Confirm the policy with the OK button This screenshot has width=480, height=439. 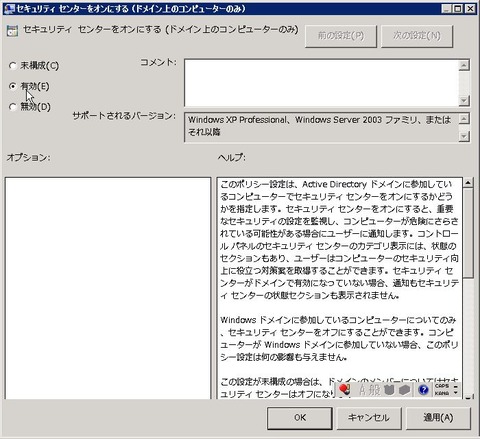299,417
